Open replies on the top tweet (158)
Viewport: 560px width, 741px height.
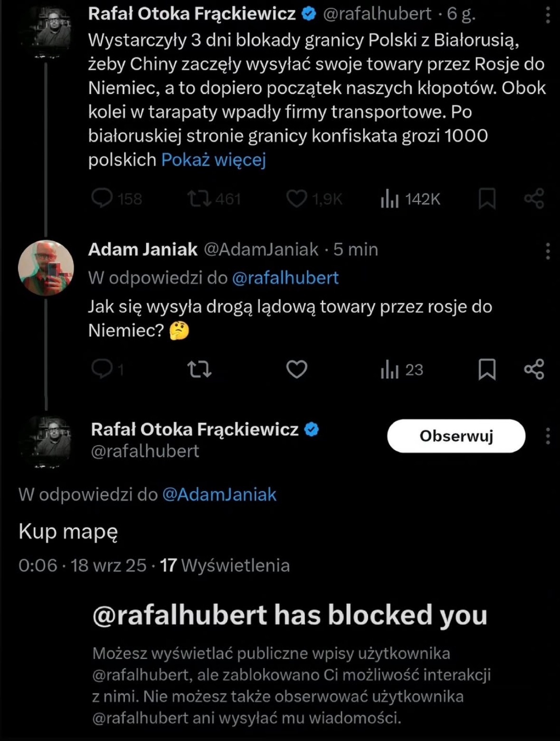coord(102,198)
